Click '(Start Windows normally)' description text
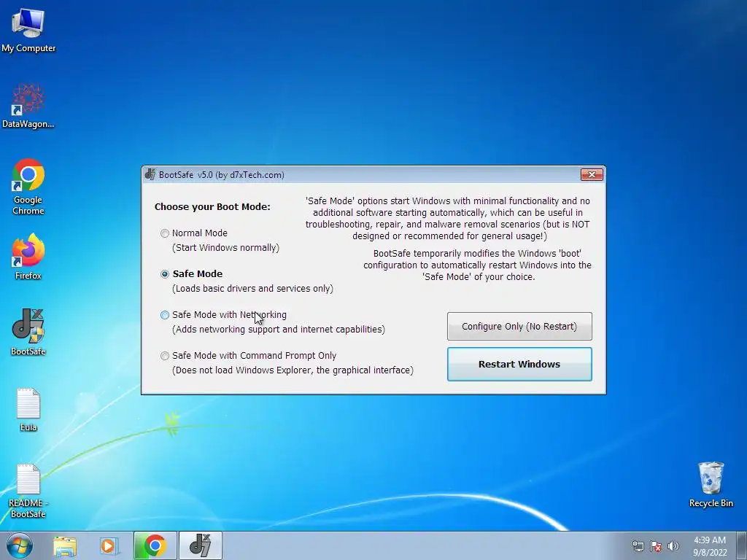747x560 pixels. coord(226,248)
